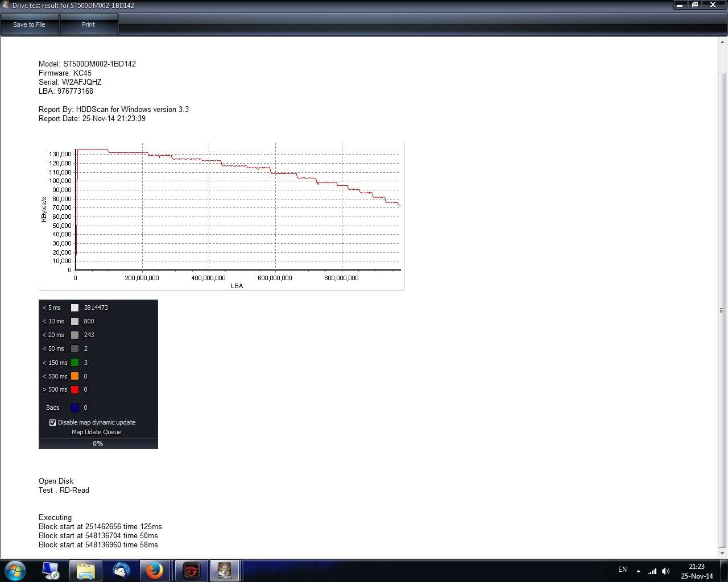The image size is (728, 582).
Task: Click the block 548136960 time 58ms line
Action: tap(98, 544)
